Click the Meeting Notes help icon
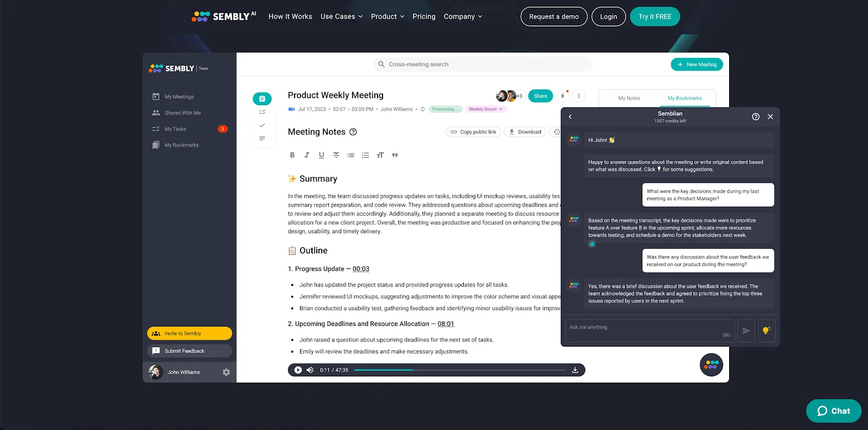Viewport: 868px width, 430px height. click(353, 132)
